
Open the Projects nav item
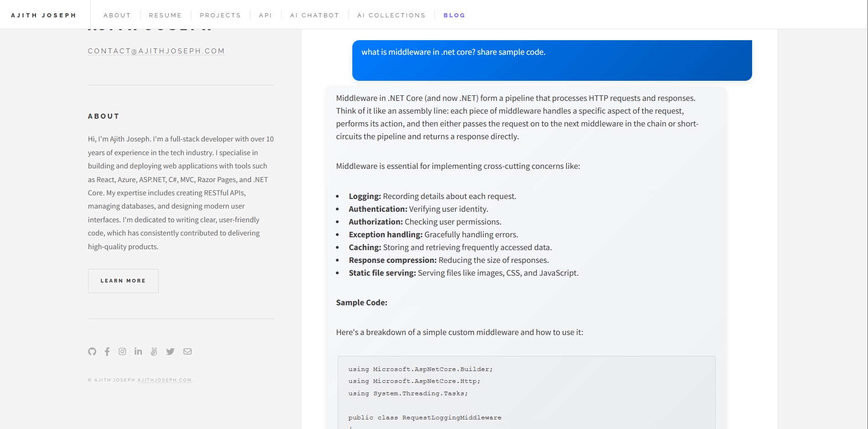tap(220, 15)
